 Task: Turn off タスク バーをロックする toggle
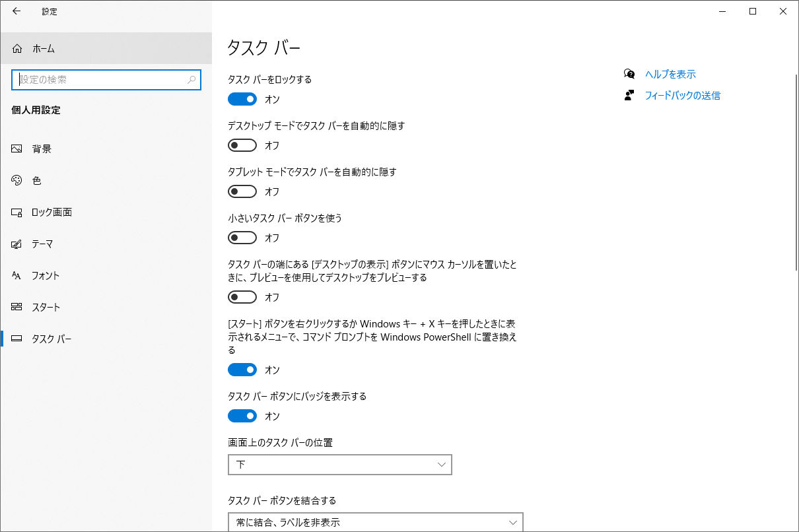tap(242, 99)
